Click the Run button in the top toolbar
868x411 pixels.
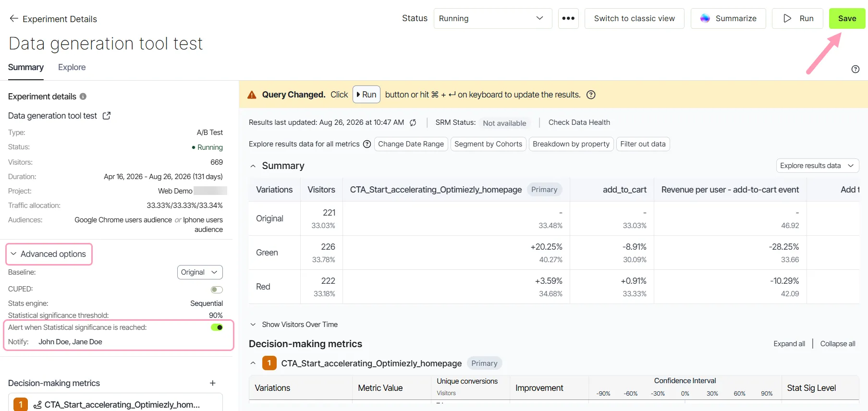[x=798, y=18]
